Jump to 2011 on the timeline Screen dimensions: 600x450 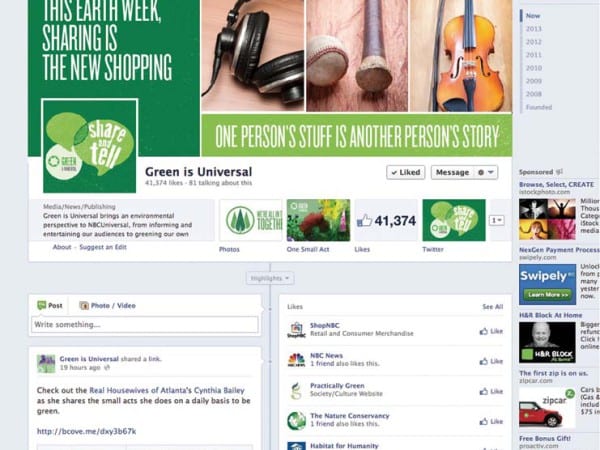(x=533, y=55)
